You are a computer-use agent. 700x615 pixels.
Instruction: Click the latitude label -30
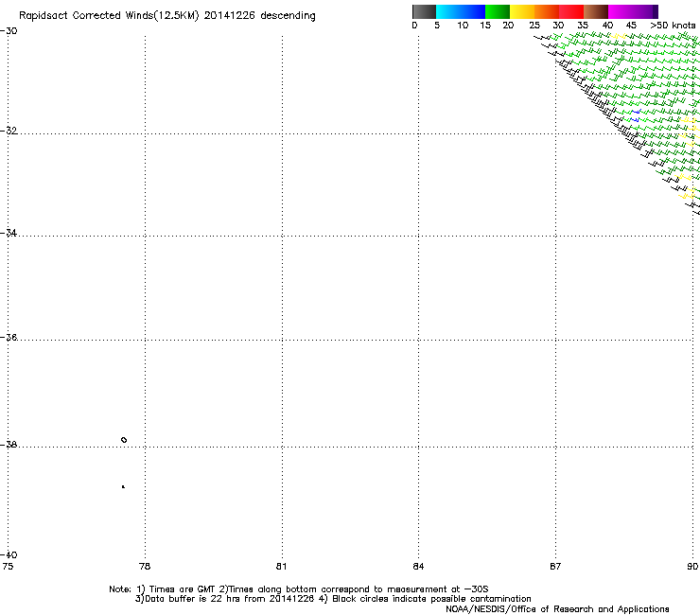point(9,31)
